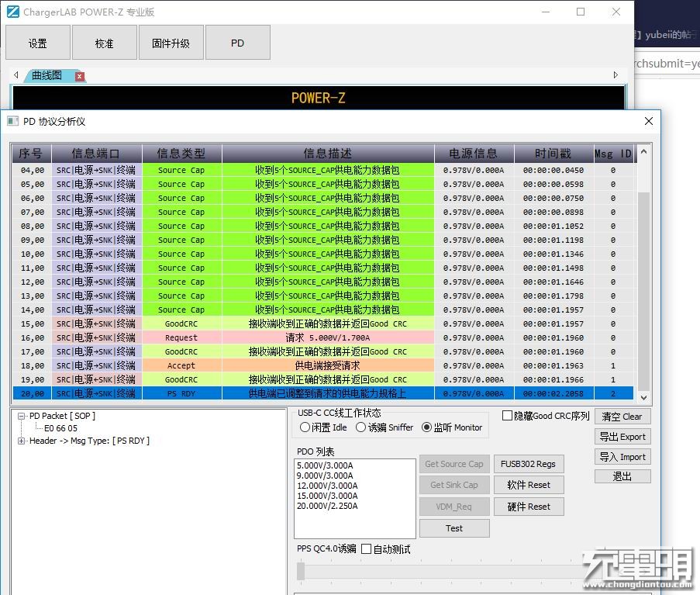Click the 序号 column header
The width and height of the screenshot is (700, 595).
point(32,154)
